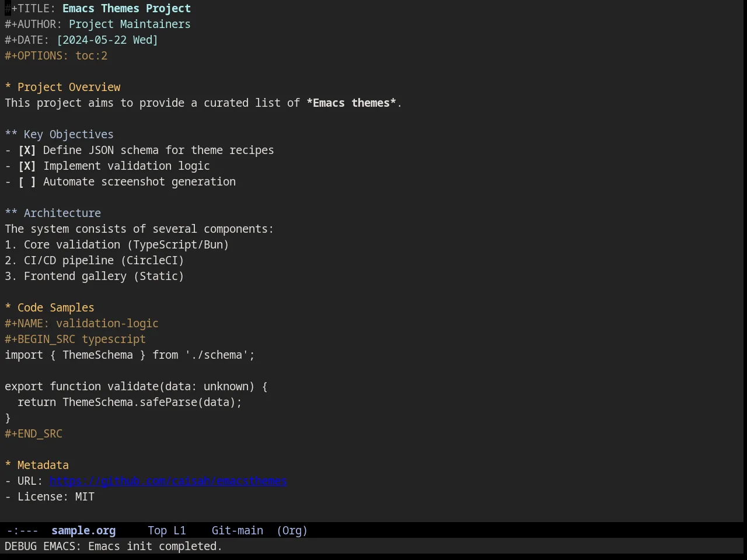
Task: Click the 'DEBUG EMACS' echo area message
Action: (114, 547)
